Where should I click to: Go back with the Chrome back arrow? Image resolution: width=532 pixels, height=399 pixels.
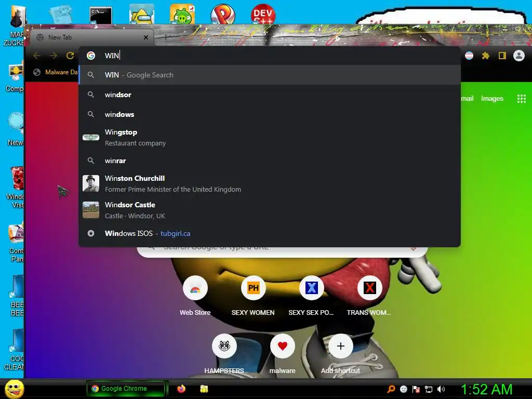(x=37, y=56)
